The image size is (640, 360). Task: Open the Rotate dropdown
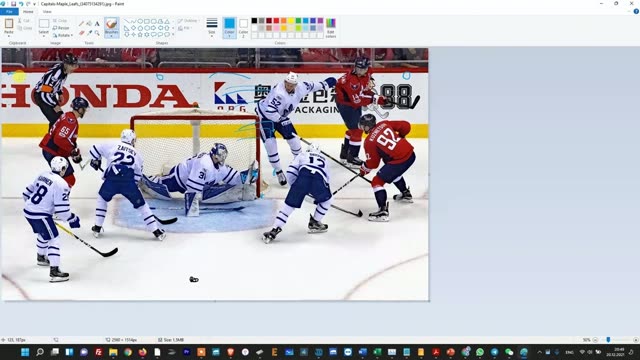[x=63, y=36]
